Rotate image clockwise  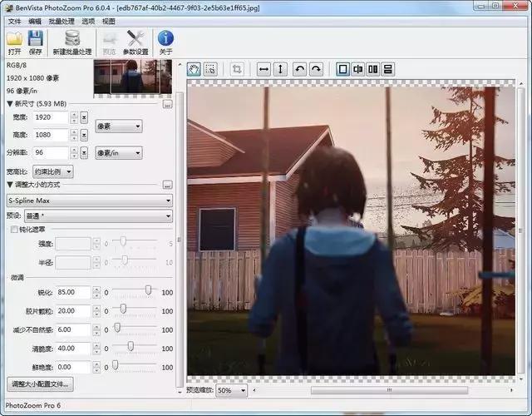(x=316, y=69)
